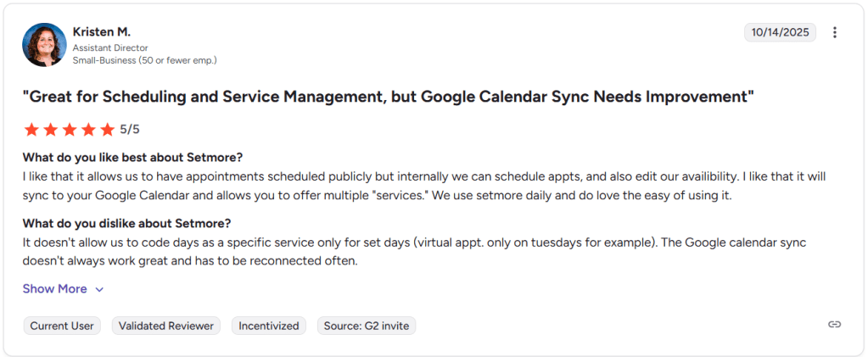Click the Incentivized badge
868x357 pixels.
269,326
